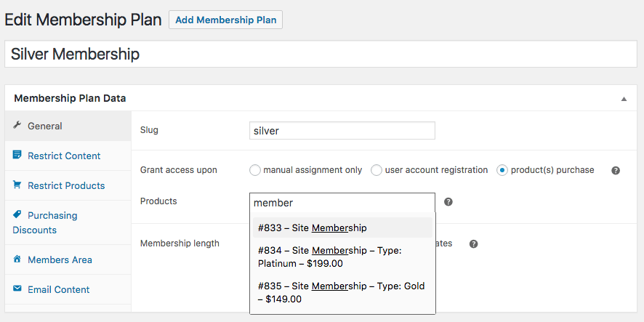This screenshot has height=322, width=644.
Task: Click the Add Membership Plan button
Action: pos(225,20)
